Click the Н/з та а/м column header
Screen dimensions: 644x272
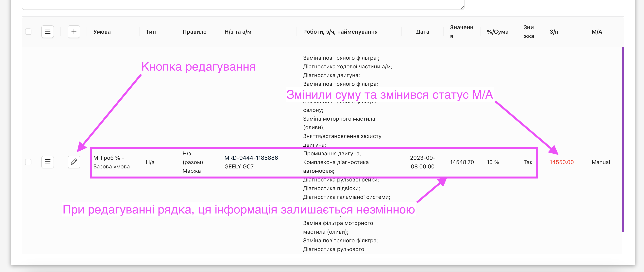coord(238,32)
